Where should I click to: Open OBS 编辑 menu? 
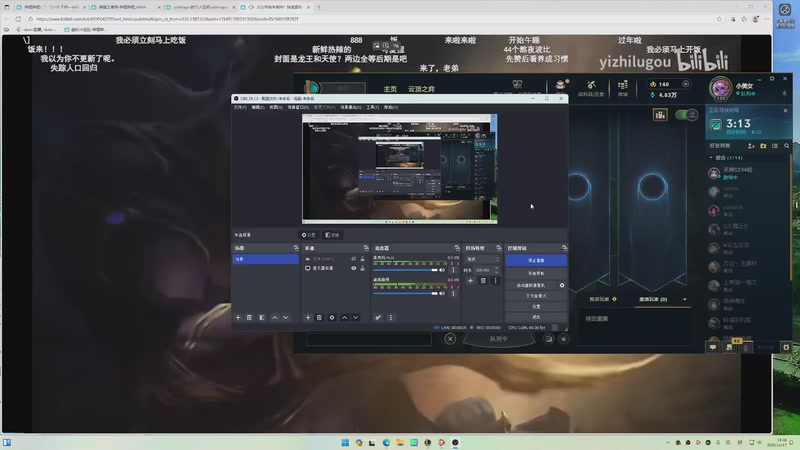pyautogui.click(x=258, y=108)
